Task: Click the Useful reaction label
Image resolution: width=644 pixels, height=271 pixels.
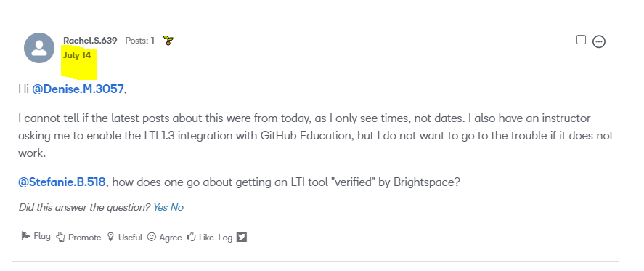Action: click(130, 238)
